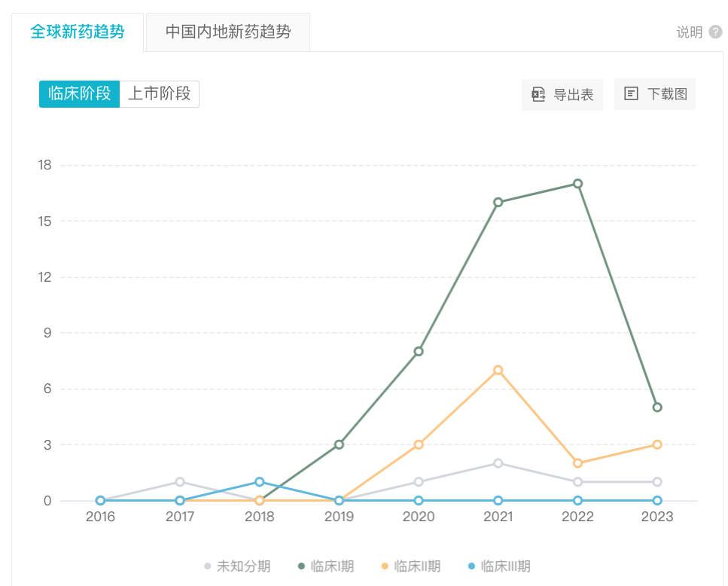Toggle the 未知分期 legend series
This screenshot has height=586, width=728.
pos(237,566)
